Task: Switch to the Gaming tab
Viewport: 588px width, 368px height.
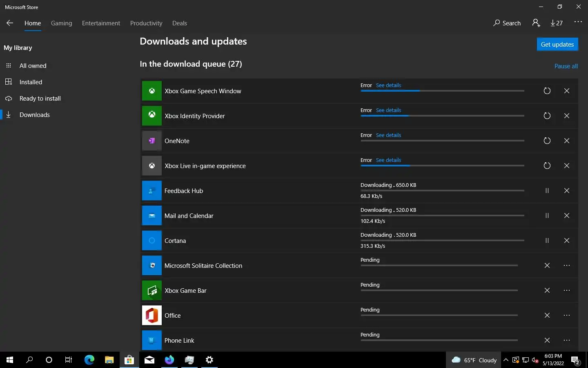Action: (62, 23)
